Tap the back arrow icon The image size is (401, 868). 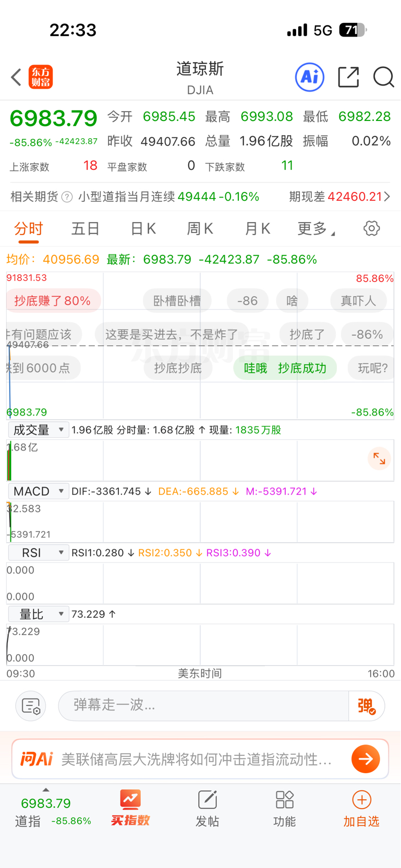16,77
